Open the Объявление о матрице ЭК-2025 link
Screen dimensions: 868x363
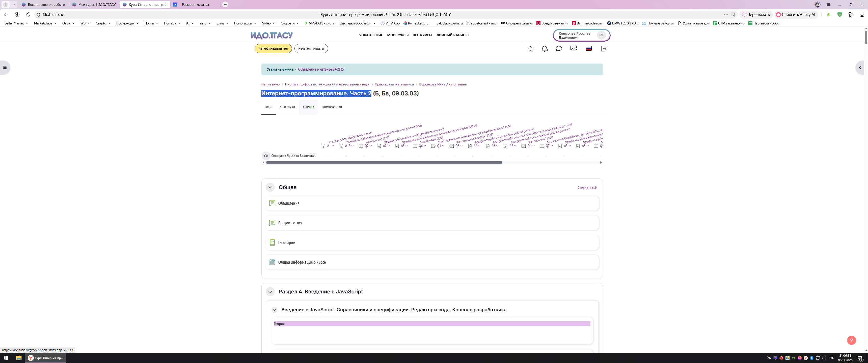pos(321,69)
